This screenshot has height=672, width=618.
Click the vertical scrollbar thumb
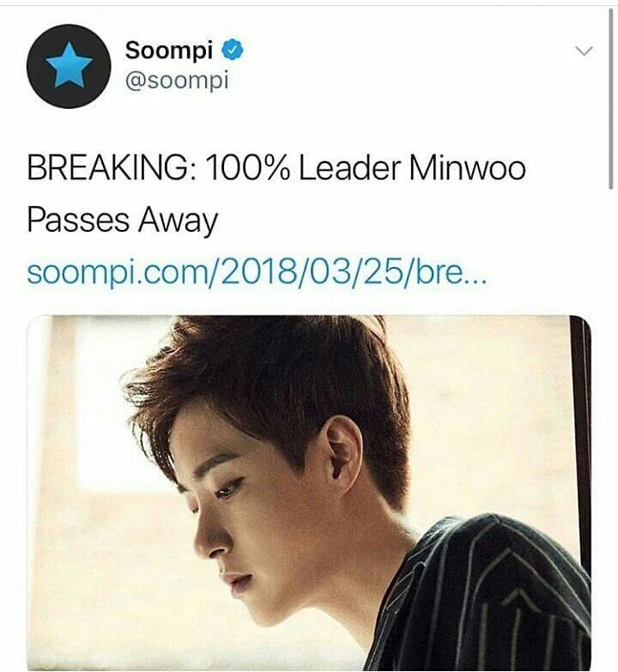pyautogui.click(x=610, y=99)
